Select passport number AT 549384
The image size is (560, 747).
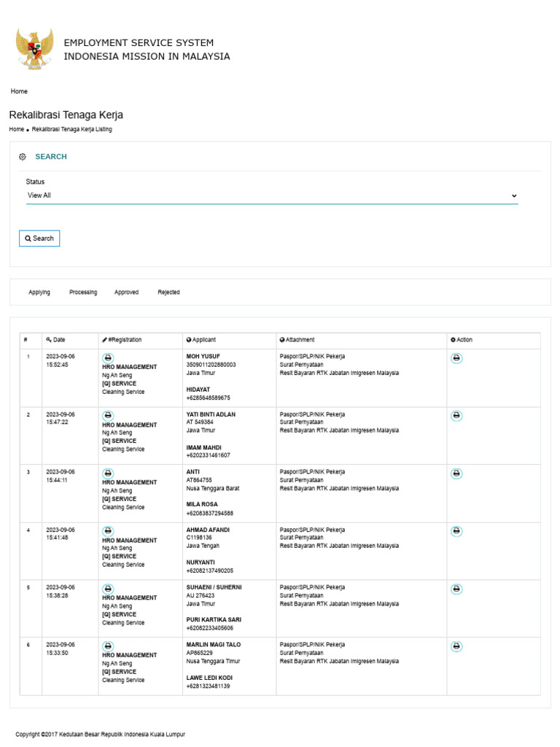click(x=200, y=422)
